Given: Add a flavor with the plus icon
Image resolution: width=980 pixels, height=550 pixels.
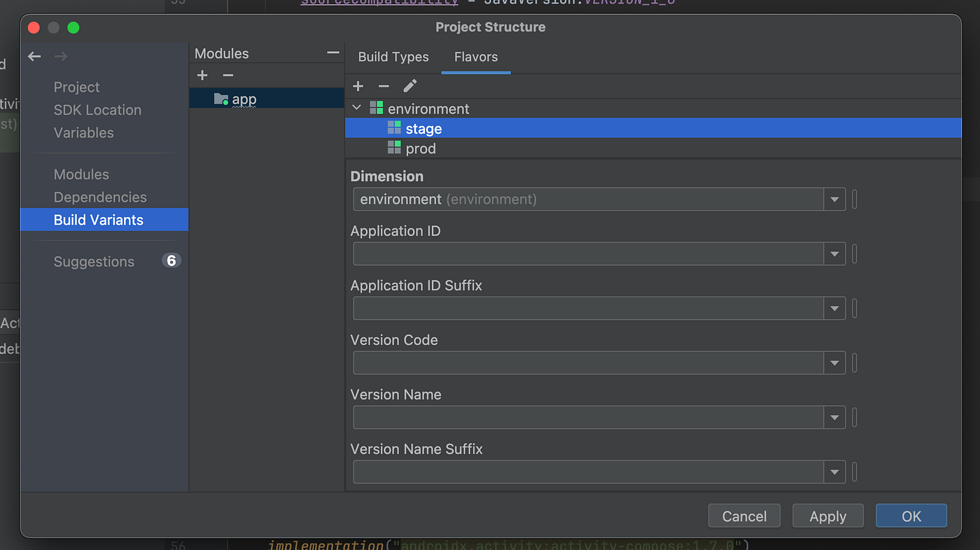Looking at the screenshot, I should point(358,86).
